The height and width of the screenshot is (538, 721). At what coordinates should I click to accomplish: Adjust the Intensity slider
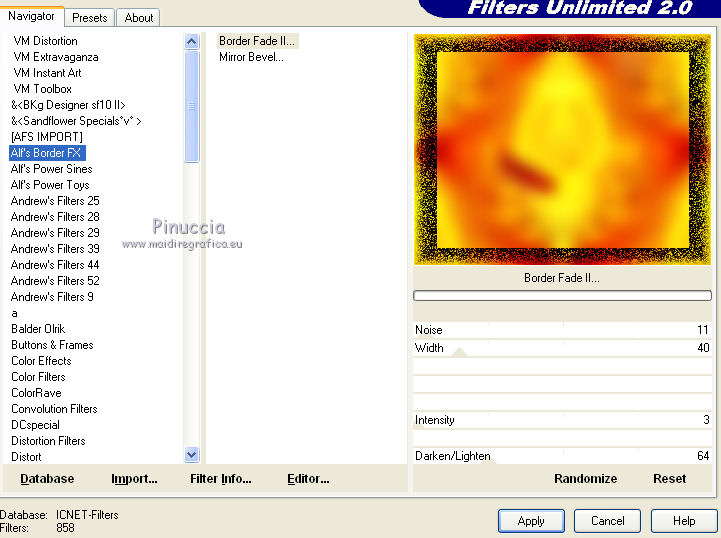562,420
